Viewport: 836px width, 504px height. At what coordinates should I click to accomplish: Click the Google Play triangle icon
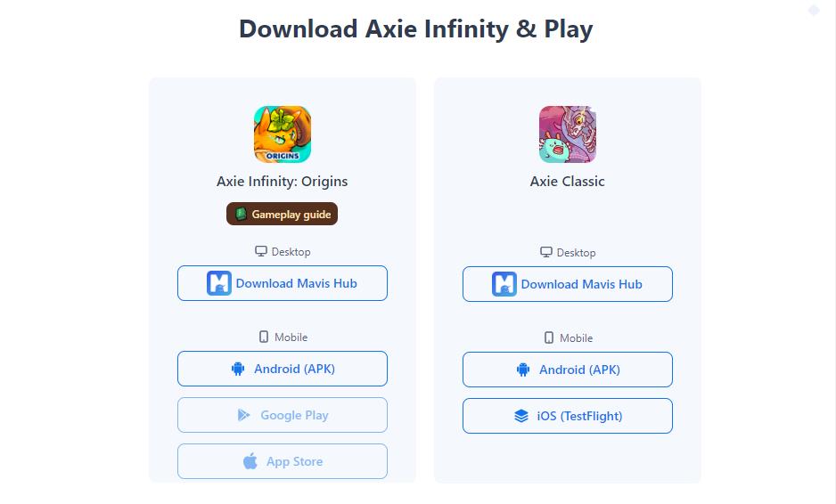click(x=243, y=415)
